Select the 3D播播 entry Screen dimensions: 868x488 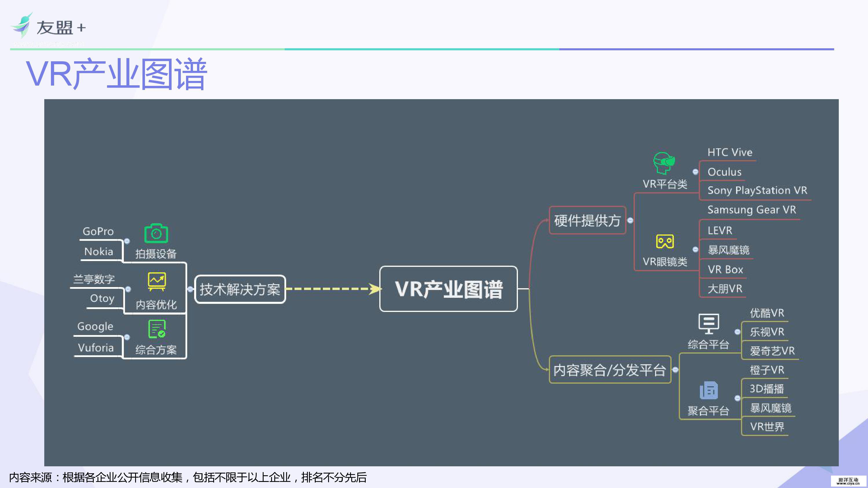766,389
